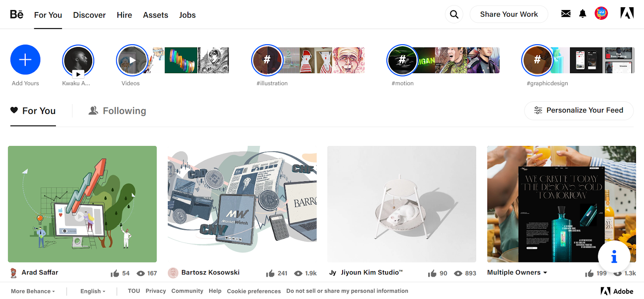Viewport: 644px width, 299px height.
Task: Open Jiyoun Kim Studio profile name
Action: [x=372, y=272]
